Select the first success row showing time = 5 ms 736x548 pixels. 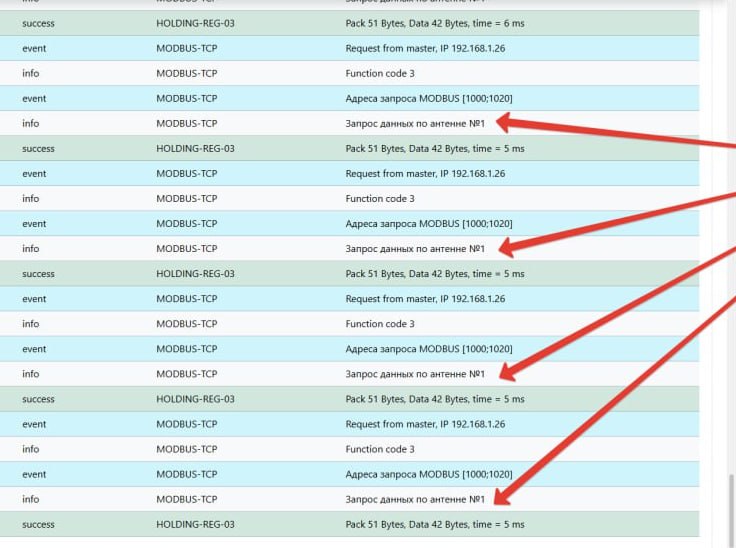434,148
